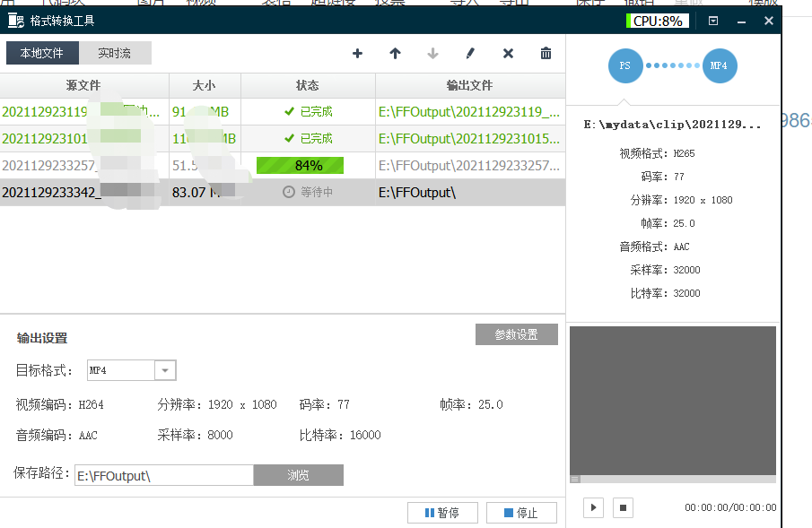The image size is (812, 528).
Task: Minimize the format conversion tool window
Action: [741, 22]
